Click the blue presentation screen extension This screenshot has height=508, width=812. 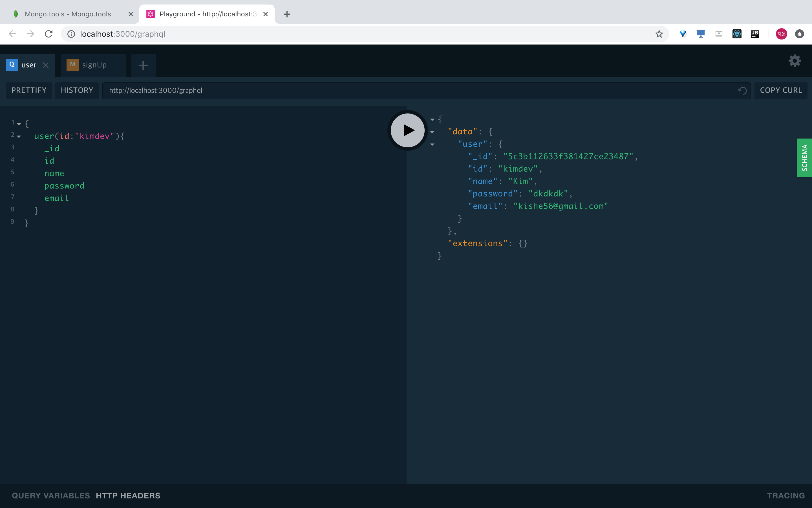(701, 34)
